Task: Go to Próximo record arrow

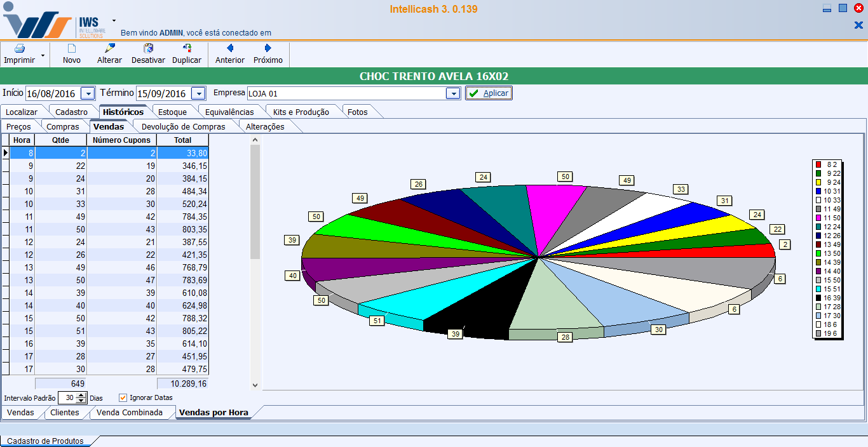Action: pos(268,48)
